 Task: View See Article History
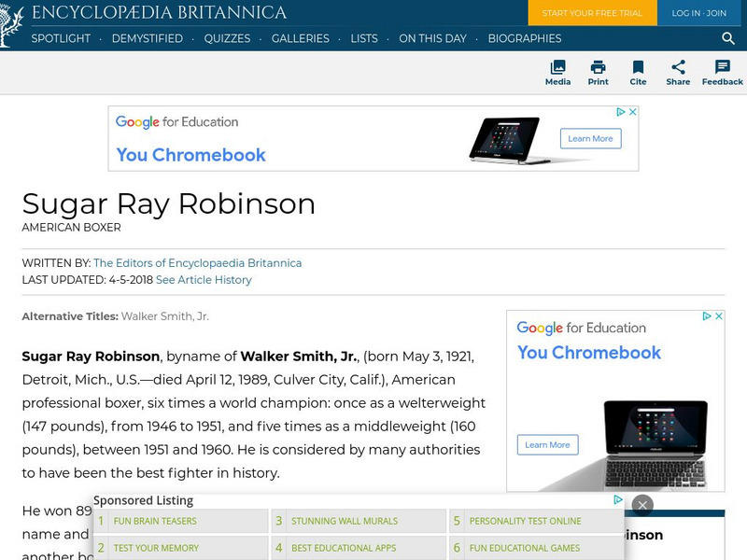click(204, 279)
